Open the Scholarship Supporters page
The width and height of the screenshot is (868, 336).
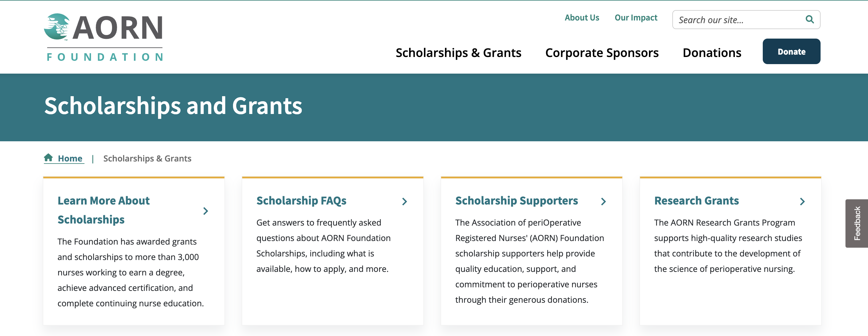516,201
